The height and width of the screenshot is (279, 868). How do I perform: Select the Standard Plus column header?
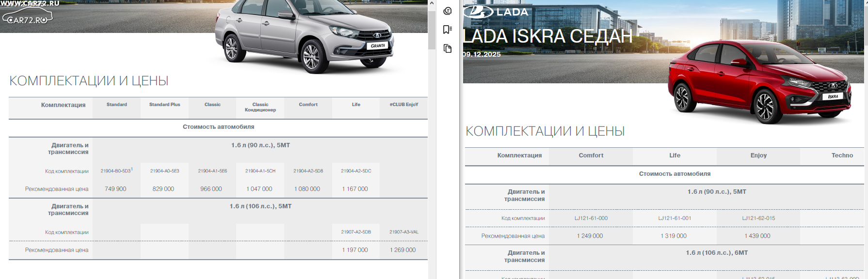164,105
